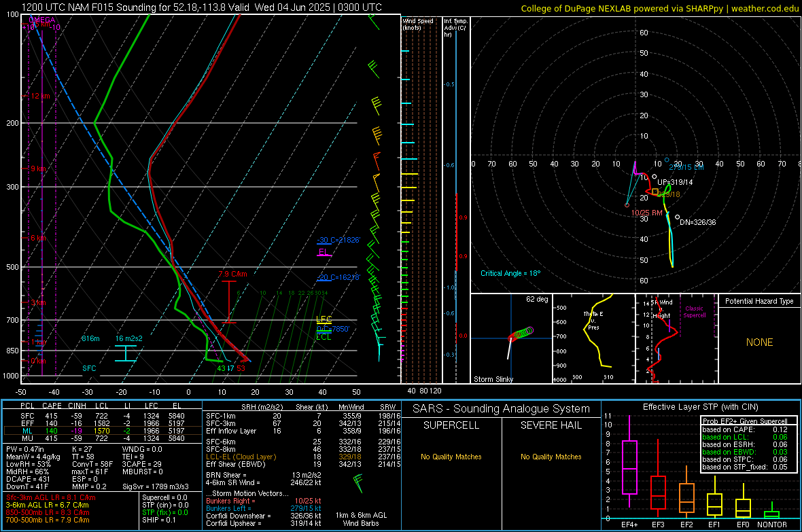Click the based on EBWD probability row
Viewport: 802px width, 532px height.
[x=745, y=452]
